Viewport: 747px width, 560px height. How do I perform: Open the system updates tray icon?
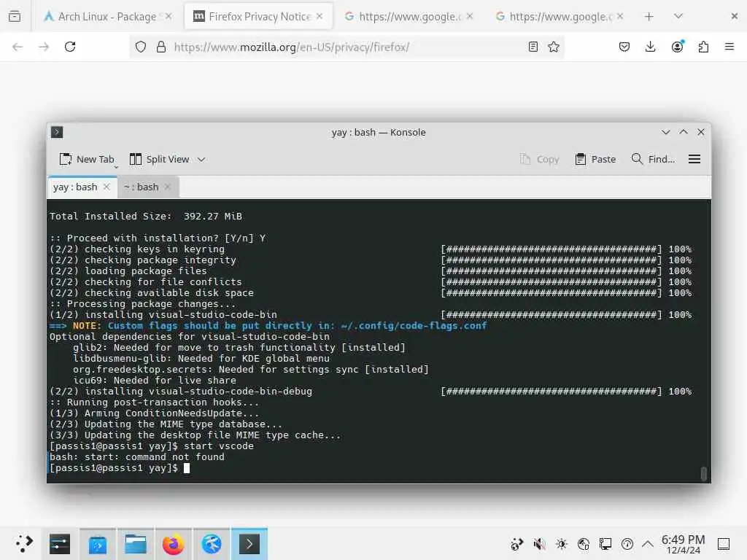tap(627, 544)
